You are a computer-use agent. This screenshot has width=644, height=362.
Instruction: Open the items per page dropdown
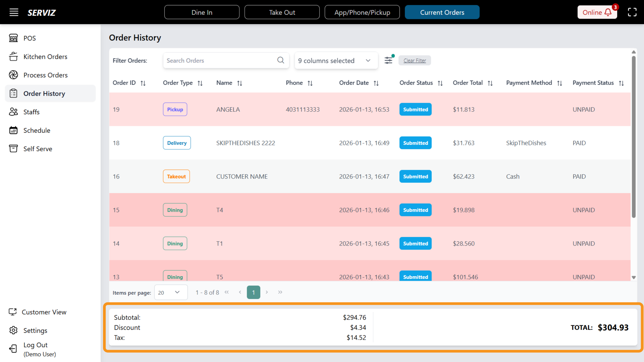pyautogui.click(x=171, y=293)
